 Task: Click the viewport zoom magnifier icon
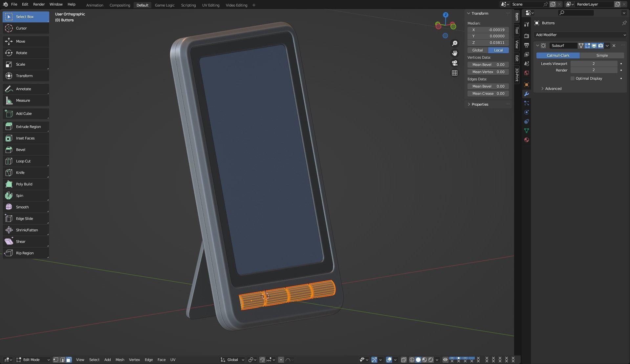click(455, 43)
